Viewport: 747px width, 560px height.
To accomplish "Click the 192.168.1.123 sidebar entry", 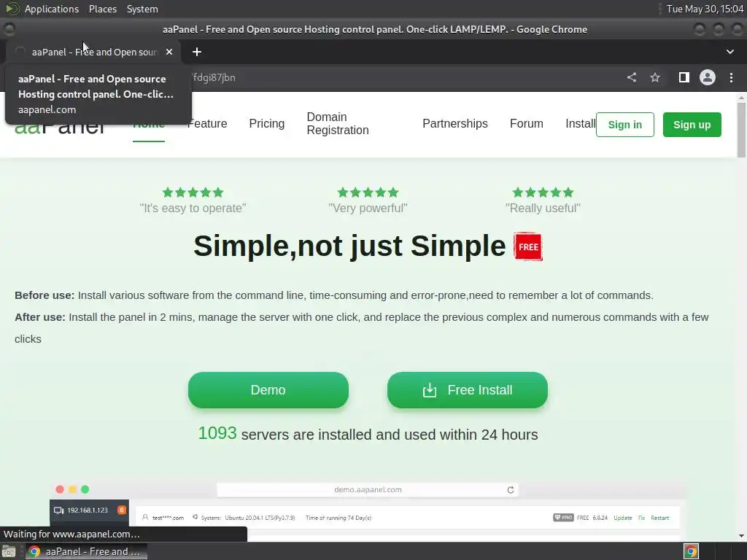I will pyautogui.click(x=88, y=510).
